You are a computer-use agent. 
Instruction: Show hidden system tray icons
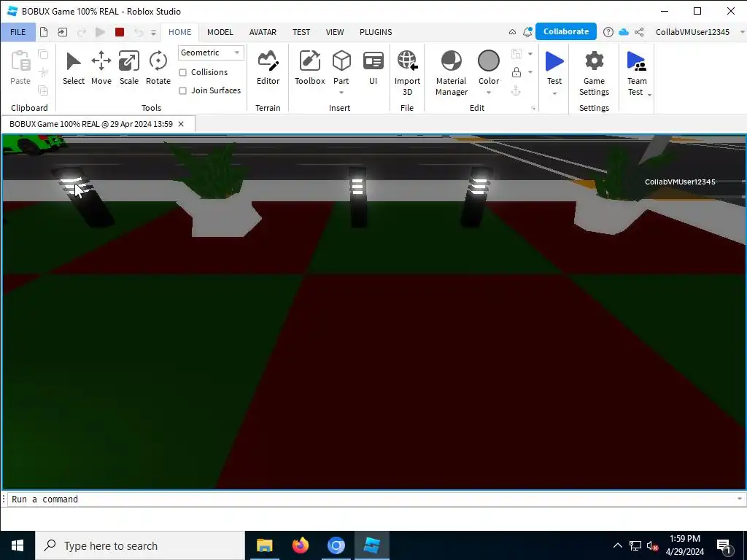click(x=617, y=545)
